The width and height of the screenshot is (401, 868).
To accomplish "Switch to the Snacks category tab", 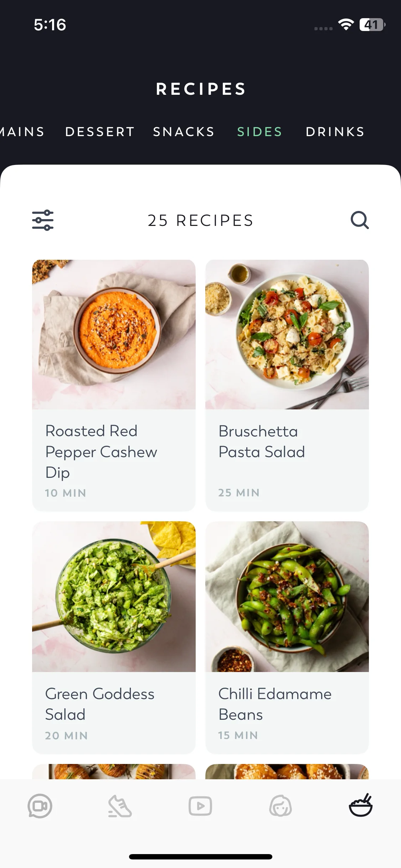I will (184, 132).
